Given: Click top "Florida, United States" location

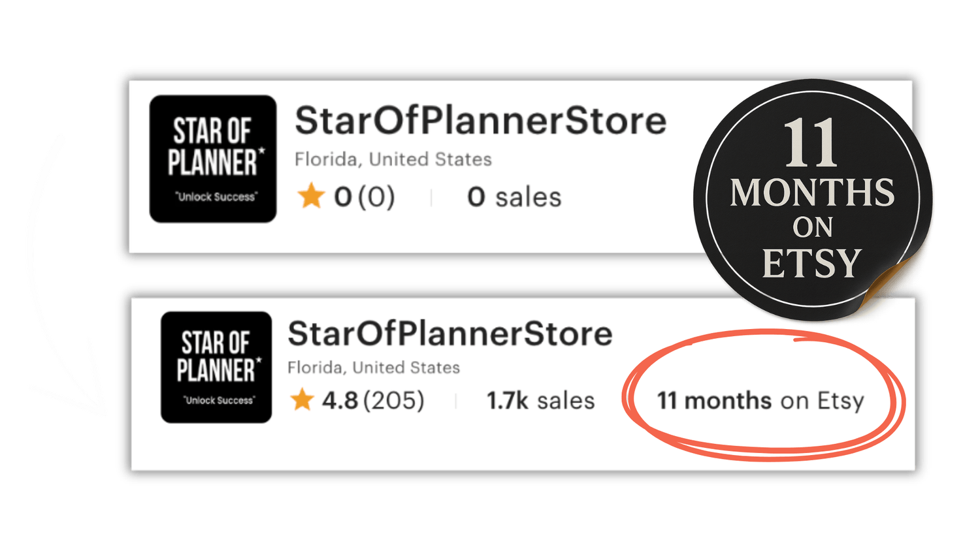Looking at the screenshot, I should coord(393,159).
